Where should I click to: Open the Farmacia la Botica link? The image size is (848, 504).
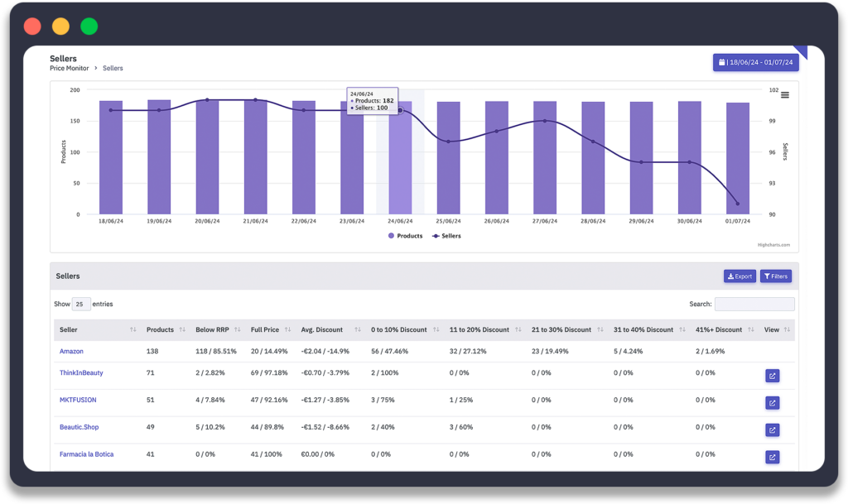86,454
